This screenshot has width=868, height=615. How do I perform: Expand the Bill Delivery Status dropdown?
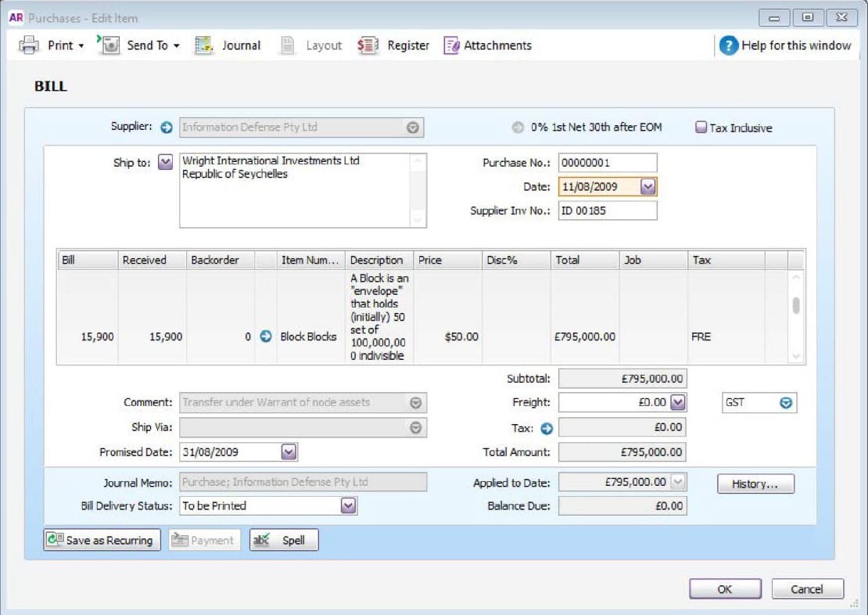[x=348, y=506]
